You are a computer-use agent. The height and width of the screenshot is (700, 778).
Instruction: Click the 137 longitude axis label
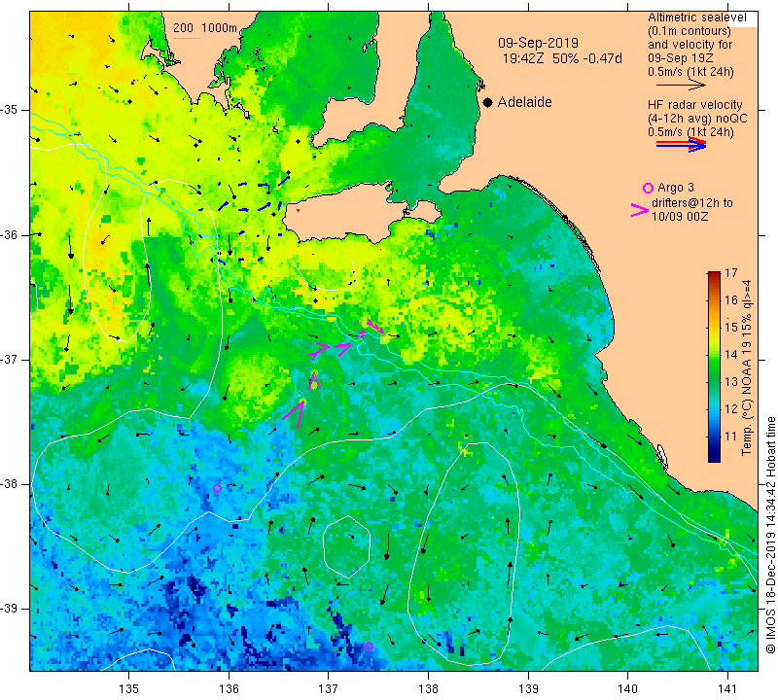coord(328,688)
